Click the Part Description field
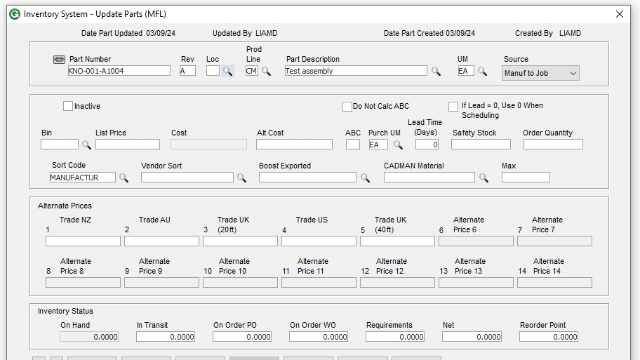640x360 pixels. (356, 71)
